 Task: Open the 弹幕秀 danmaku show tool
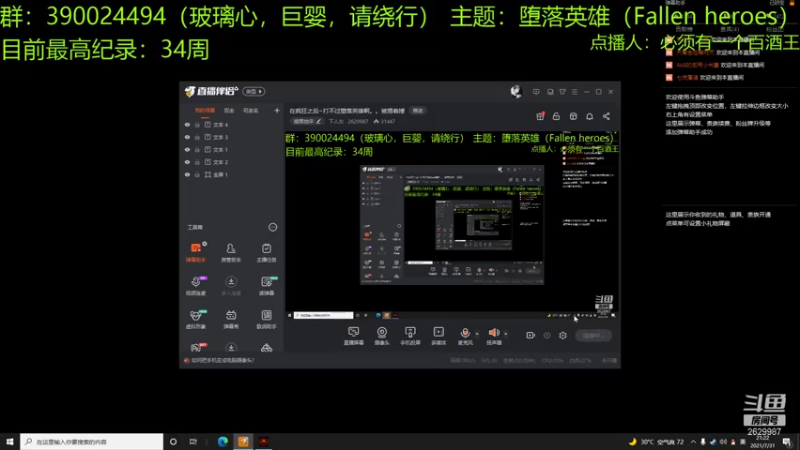click(231, 319)
